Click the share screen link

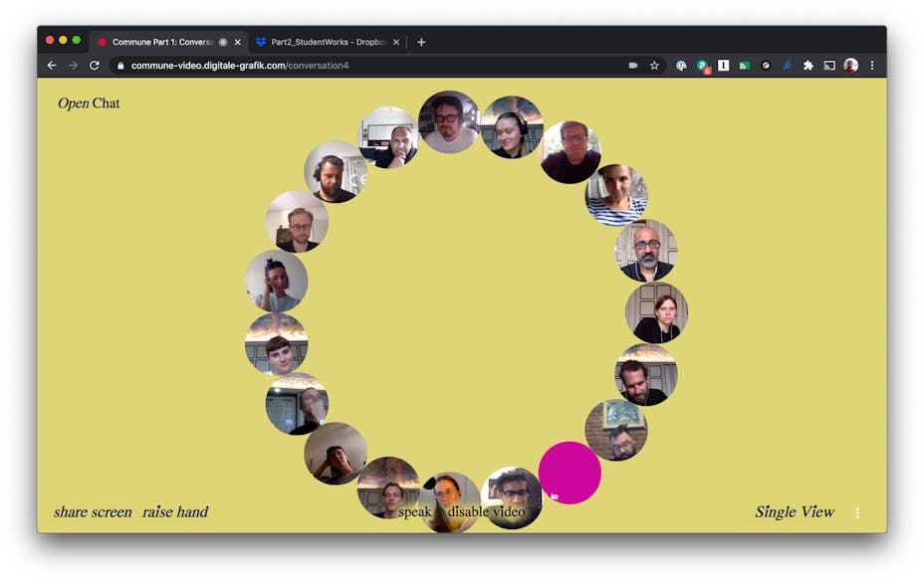93,512
